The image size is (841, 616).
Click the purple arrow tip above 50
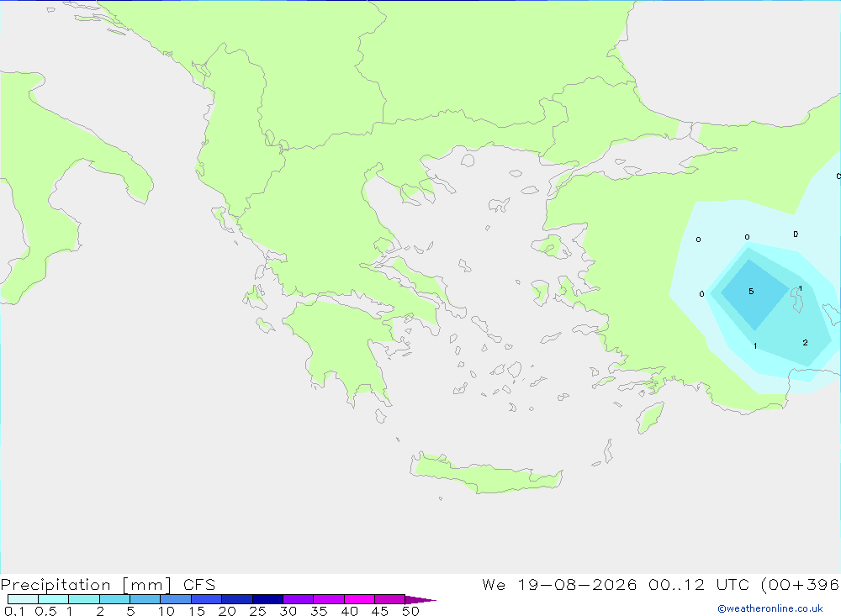click(x=420, y=600)
